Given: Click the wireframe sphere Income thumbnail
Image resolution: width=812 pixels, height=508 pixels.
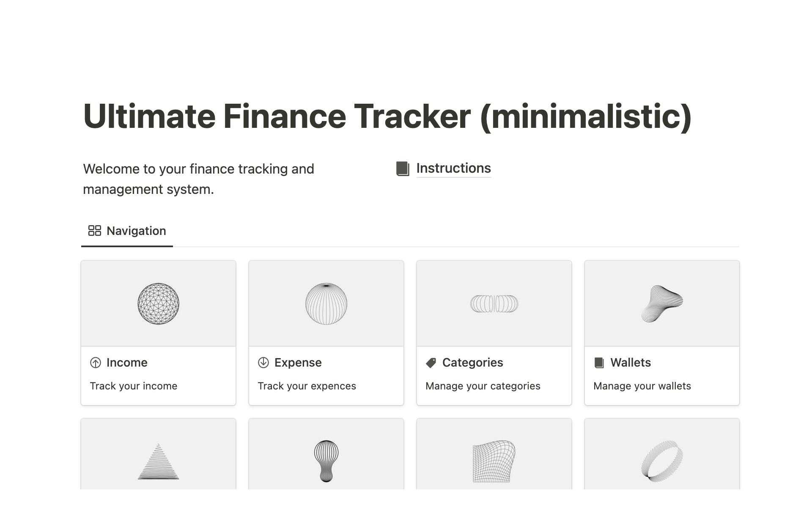Looking at the screenshot, I should pyautogui.click(x=159, y=304).
